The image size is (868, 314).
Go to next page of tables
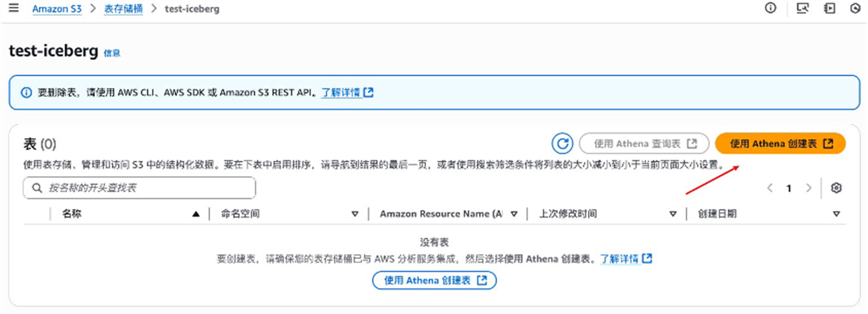pyautogui.click(x=809, y=188)
